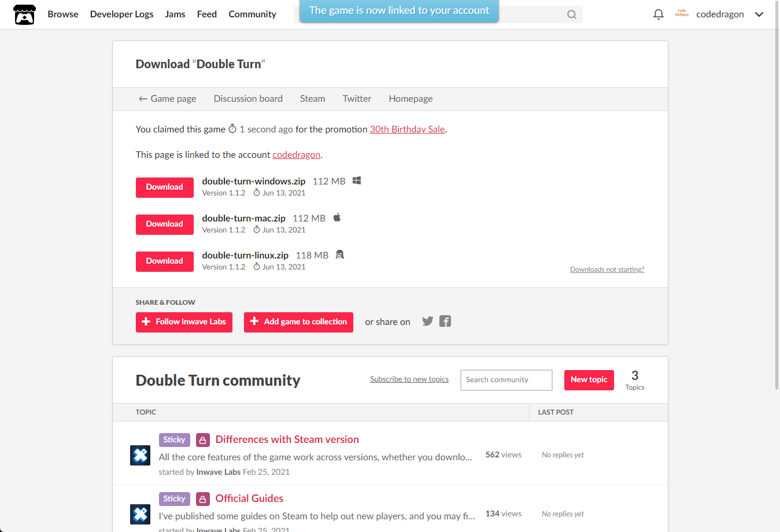Open Developer Logs
This screenshot has height=532, width=780.
(x=121, y=14)
